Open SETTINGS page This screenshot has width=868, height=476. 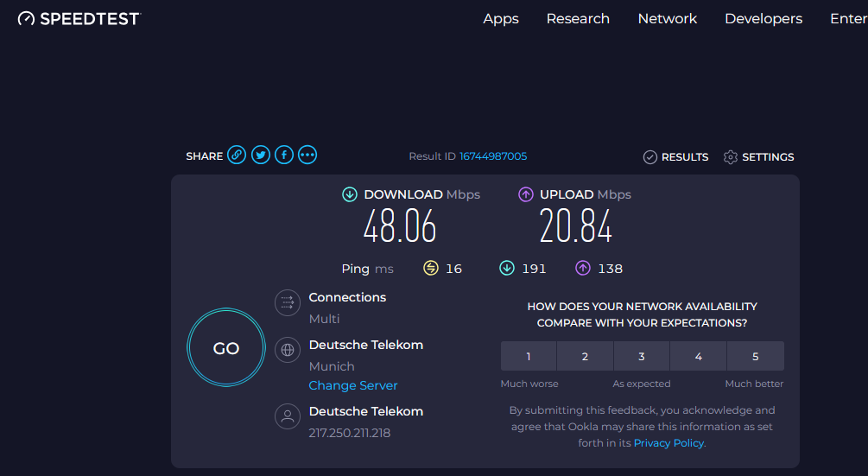coord(768,157)
